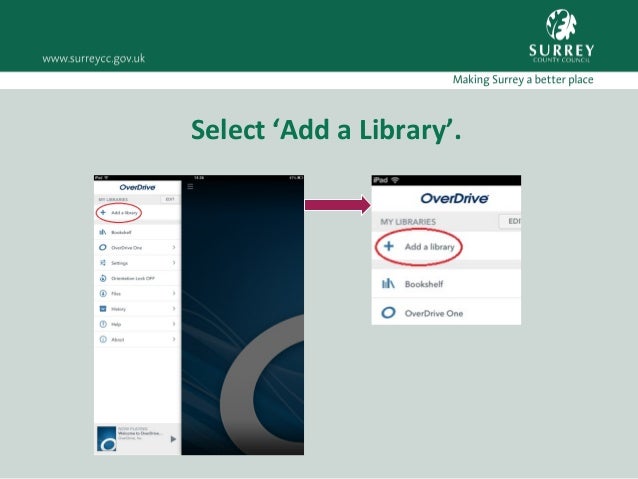Tap the Help question mark icon
This screenshot has height=479, width=638.
click(103, 324)
